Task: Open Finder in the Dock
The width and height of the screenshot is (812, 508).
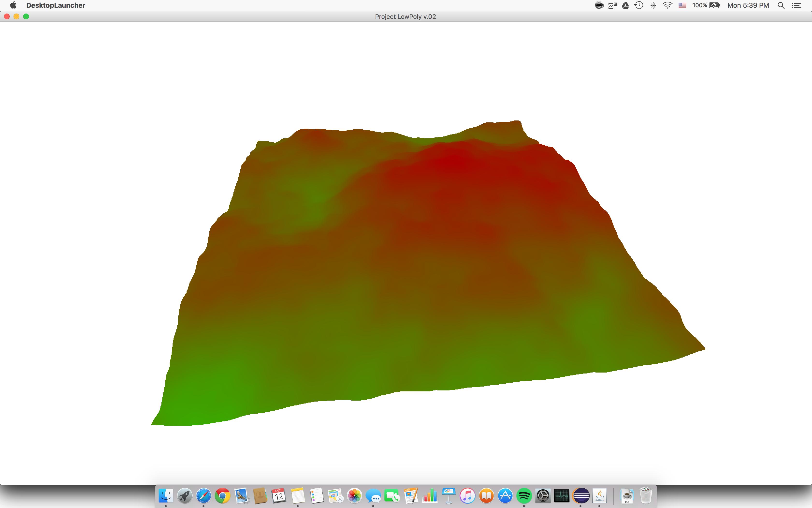Action: [166, 496]
